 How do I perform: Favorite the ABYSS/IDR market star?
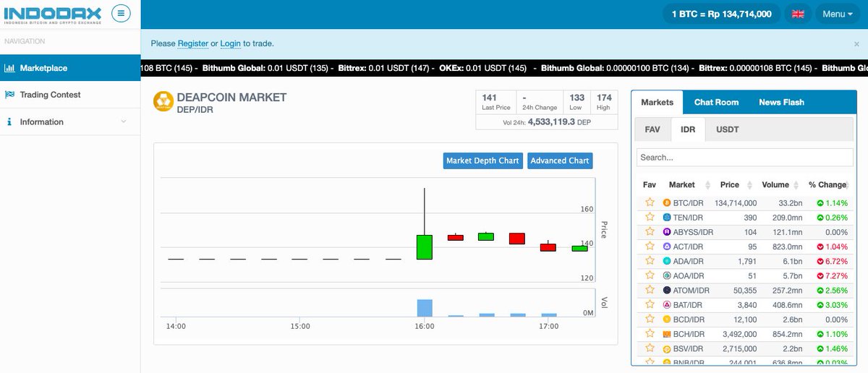coord(650,232)
